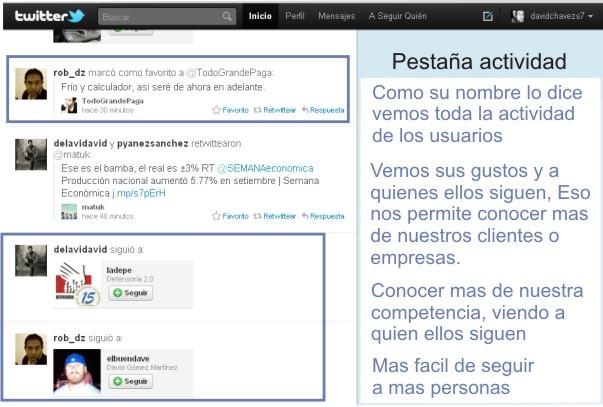Open rob_dz avatar on favorito activity
Image resolution: width=603 pixels, height=407 pixels.
pyautogui.click(x=31, y=84)
